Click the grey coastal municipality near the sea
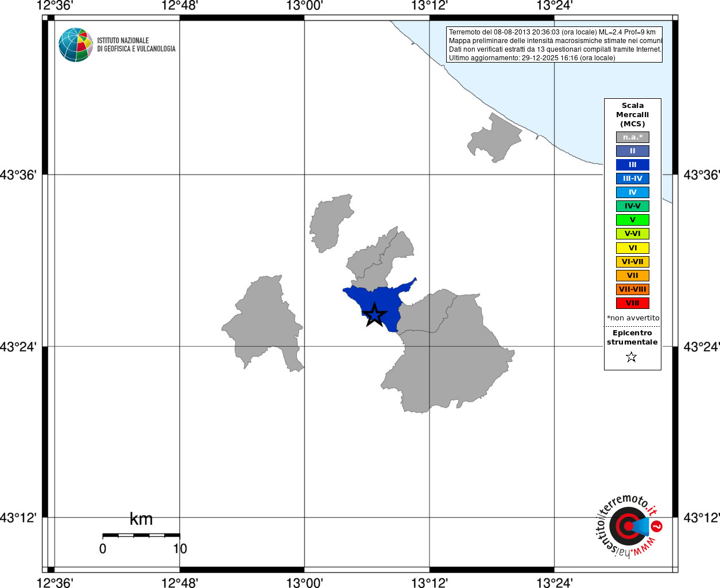The height and width of the screenshot is (588, 720). (494, 138)
